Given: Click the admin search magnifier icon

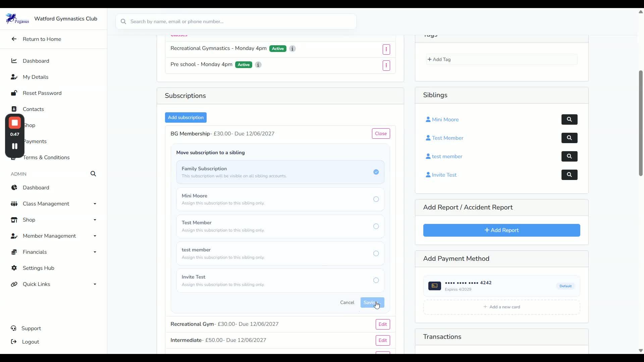Looking at the screenshot, I should point(93,174).
